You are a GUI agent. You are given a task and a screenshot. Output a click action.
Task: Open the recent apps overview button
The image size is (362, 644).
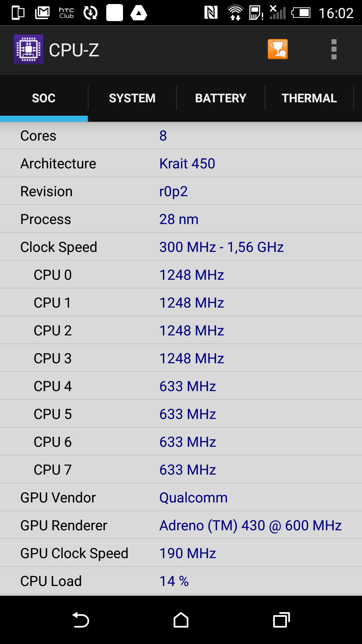coord(282,620)
